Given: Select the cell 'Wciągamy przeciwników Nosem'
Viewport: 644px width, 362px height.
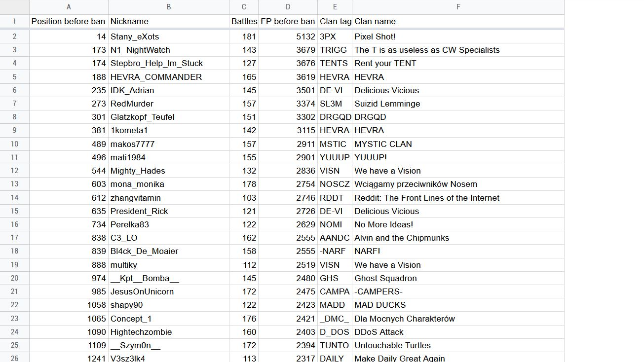Looking at the screenshot, I should pyautogui.click(x=458, y=184).
